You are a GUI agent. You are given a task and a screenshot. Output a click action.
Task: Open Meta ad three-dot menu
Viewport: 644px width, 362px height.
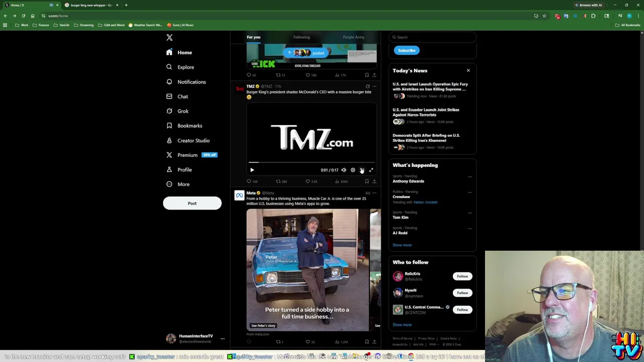pos(374,193)
